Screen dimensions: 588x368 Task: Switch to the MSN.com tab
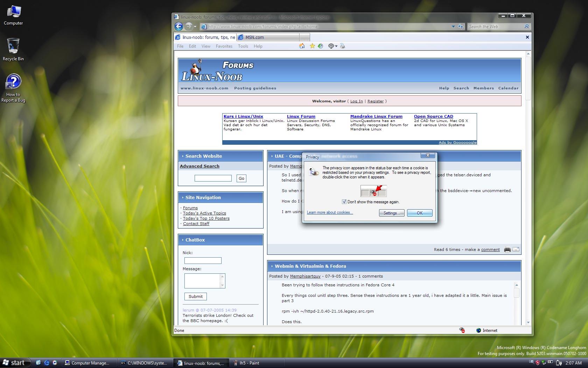pyautogui.click(x=268, y=37)
